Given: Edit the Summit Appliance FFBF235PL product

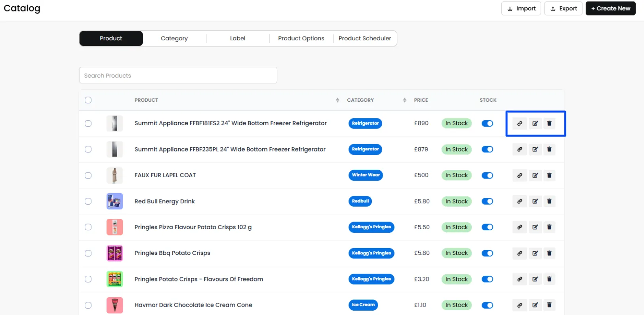Looking at the screenshot, I should 535,149.
